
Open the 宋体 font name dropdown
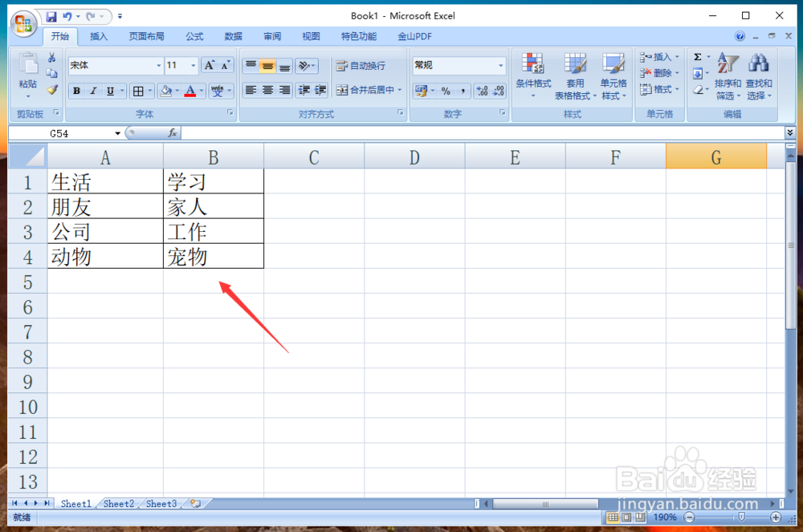[158, 66]
